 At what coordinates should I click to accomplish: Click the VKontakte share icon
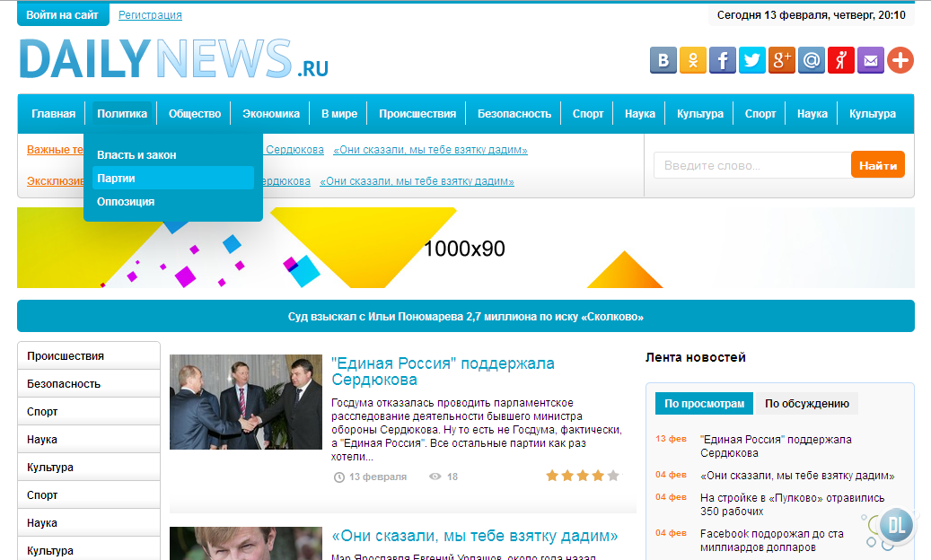[663, 60]
